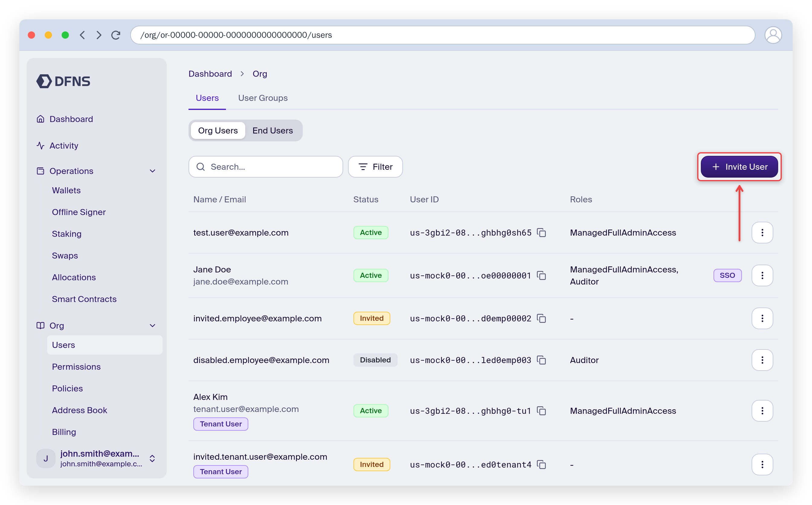Open the Filter button
Image resolution: width=812 pixels, height=505 pixels.
coord(375,167)
